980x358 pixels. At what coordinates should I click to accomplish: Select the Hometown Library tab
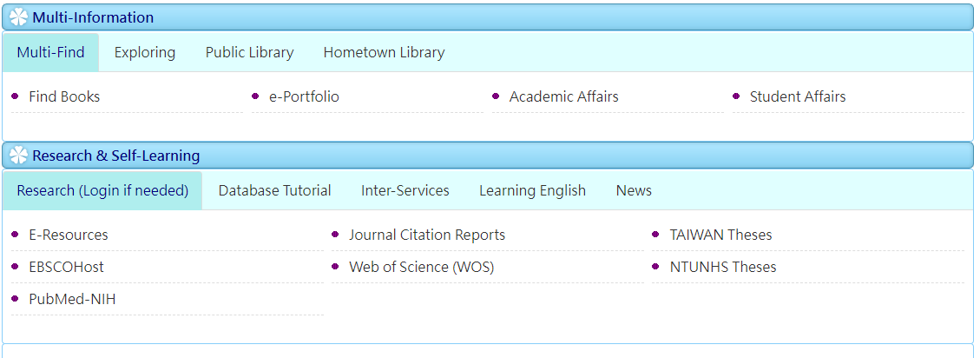coord(384,53)
